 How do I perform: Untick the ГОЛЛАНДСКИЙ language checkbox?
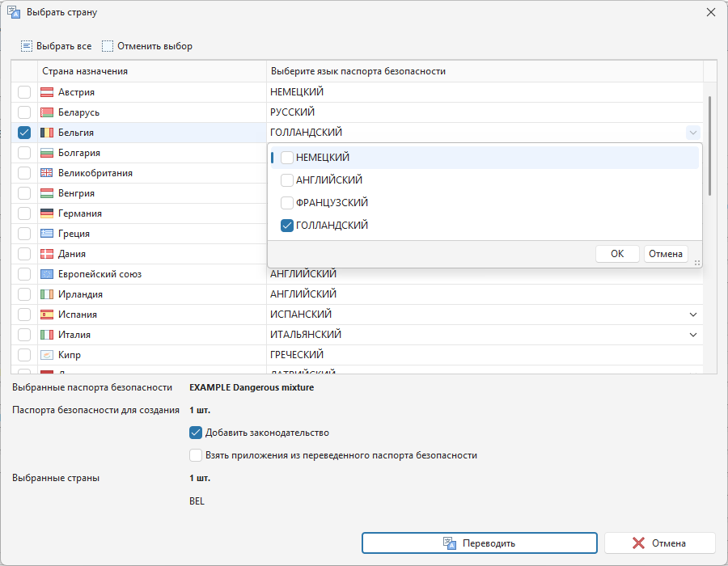pyautogui.click(x=287, y=226)
